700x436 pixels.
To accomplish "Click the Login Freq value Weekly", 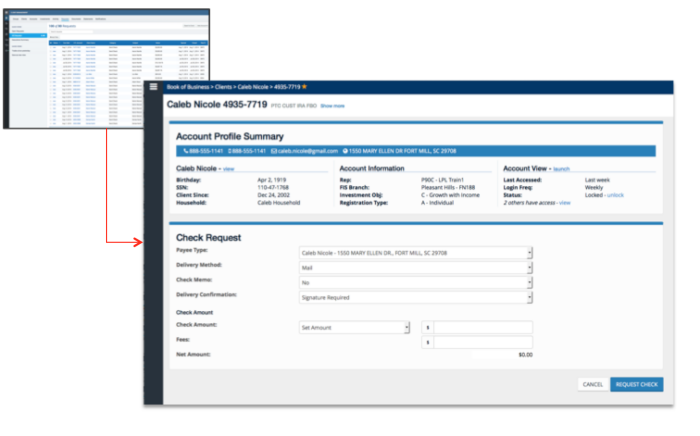I will tap(594, 187).
